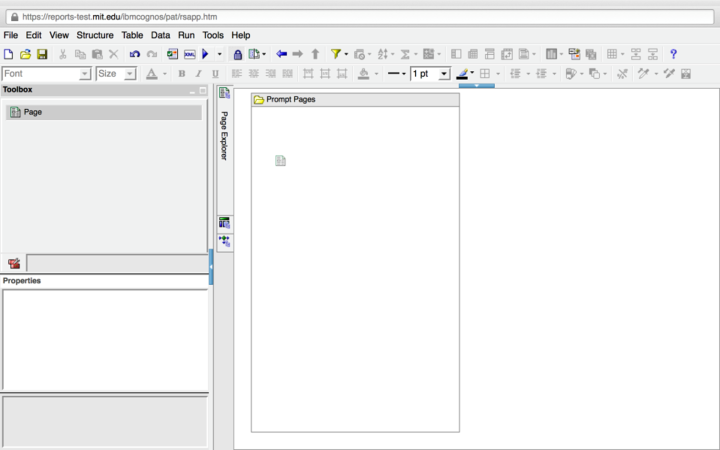
Task: Toggle the lock page objects icon
Action: click(237, 54)
